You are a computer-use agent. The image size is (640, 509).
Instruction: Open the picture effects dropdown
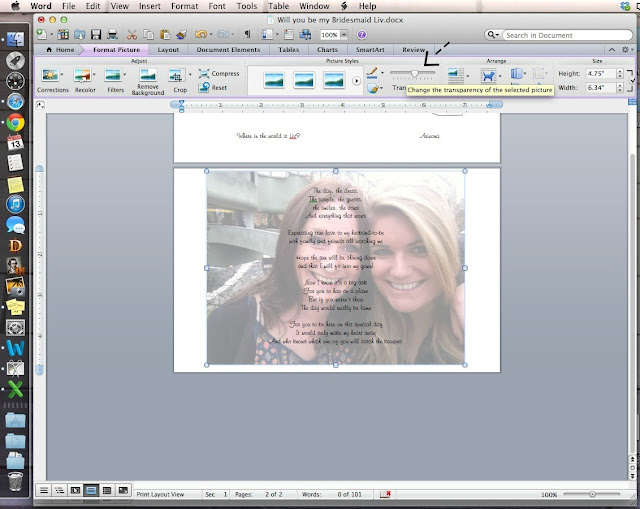381,88
